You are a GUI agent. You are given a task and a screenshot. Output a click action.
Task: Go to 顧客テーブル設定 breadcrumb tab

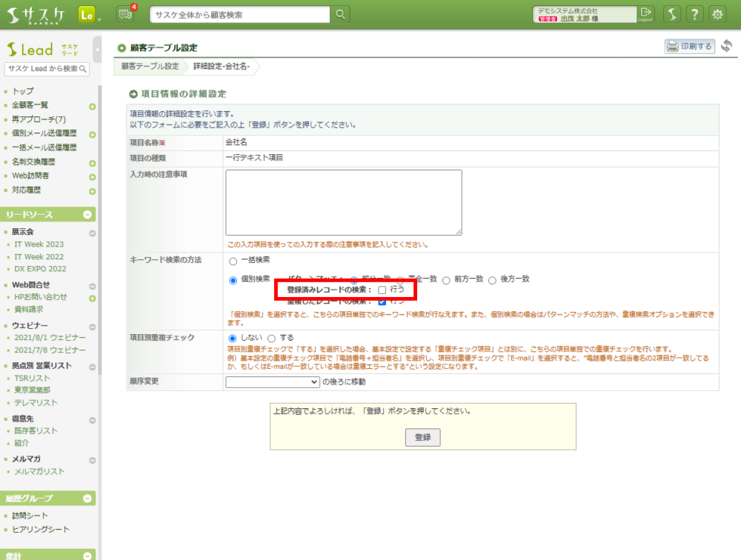coord(150,67)
